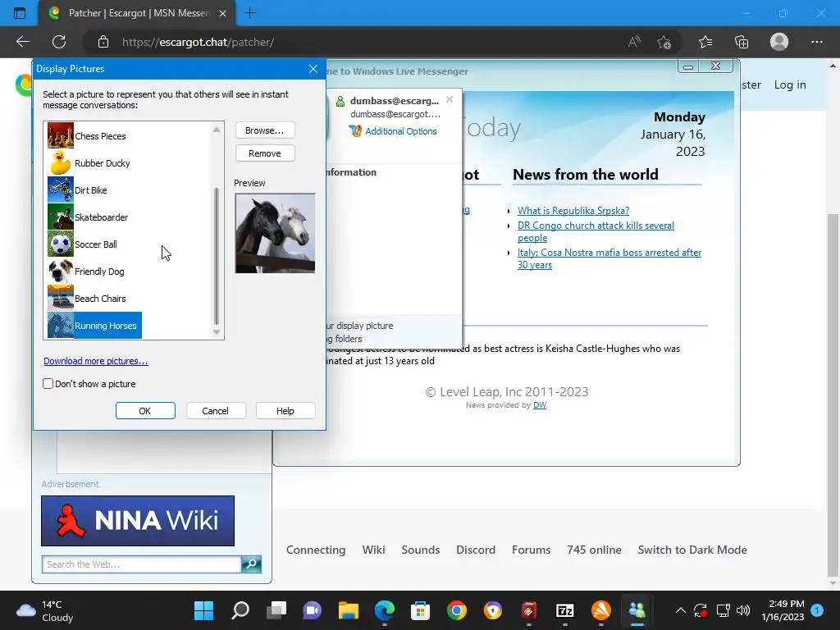This screenshot has height=630, width=840.
Task: Click the horses preview image
Action: (276, 234)
